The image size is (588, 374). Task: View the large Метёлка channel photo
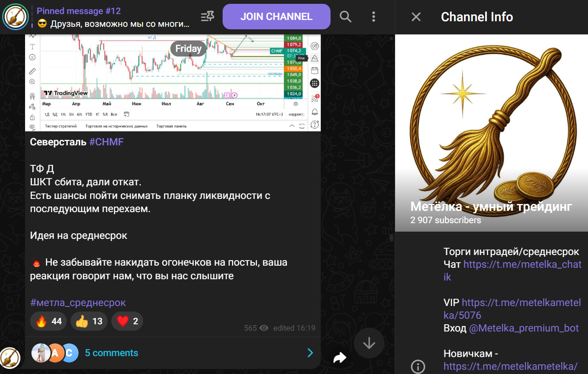[x=492, y=133]
